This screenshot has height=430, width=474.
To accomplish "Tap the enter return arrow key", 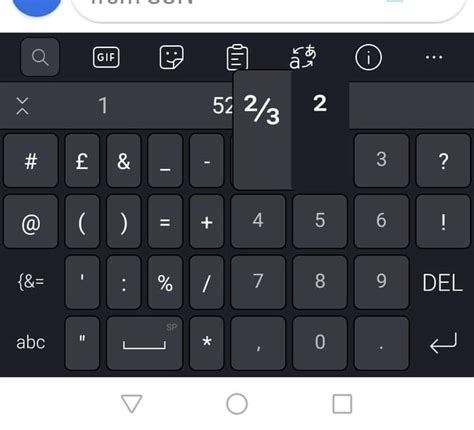I will (443, 343).
